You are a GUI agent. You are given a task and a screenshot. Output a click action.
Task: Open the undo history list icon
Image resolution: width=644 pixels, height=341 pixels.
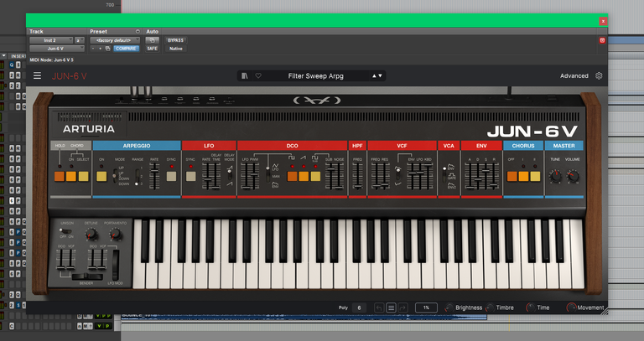tap(391, 307)
